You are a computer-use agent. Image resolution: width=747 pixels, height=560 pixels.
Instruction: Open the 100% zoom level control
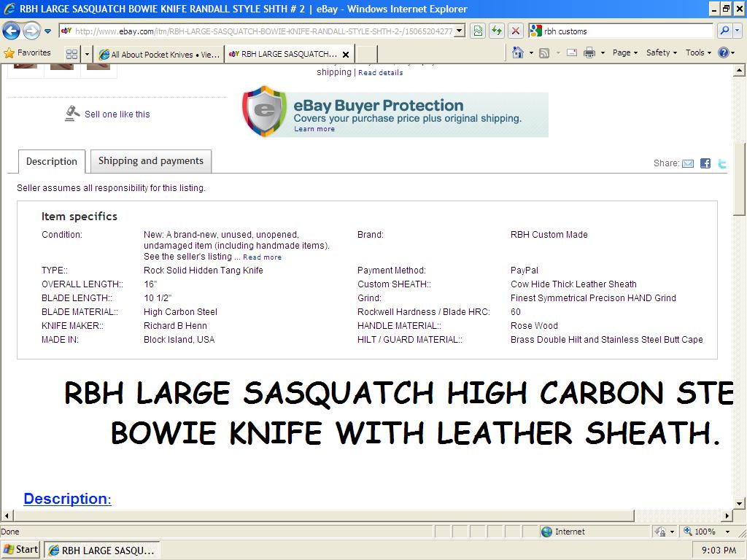tap(700, 532)
